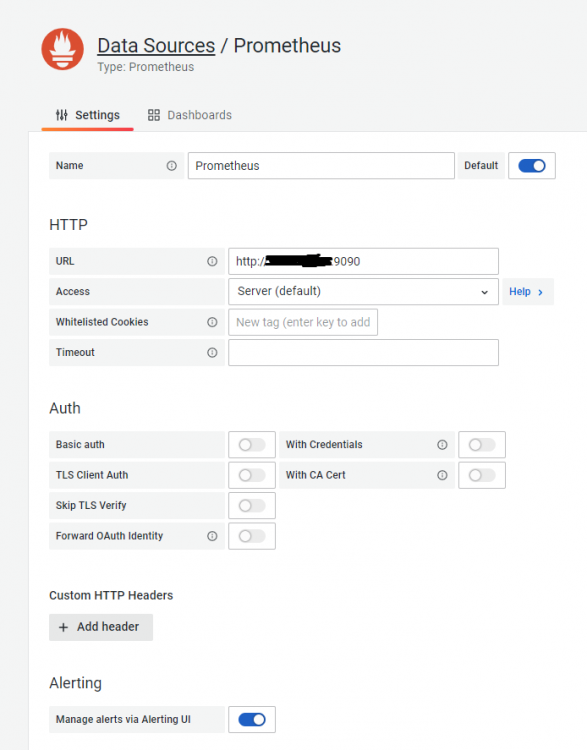Expand the Help section chevron
Viewport: 587px width, 750px height.
point(540,292)
